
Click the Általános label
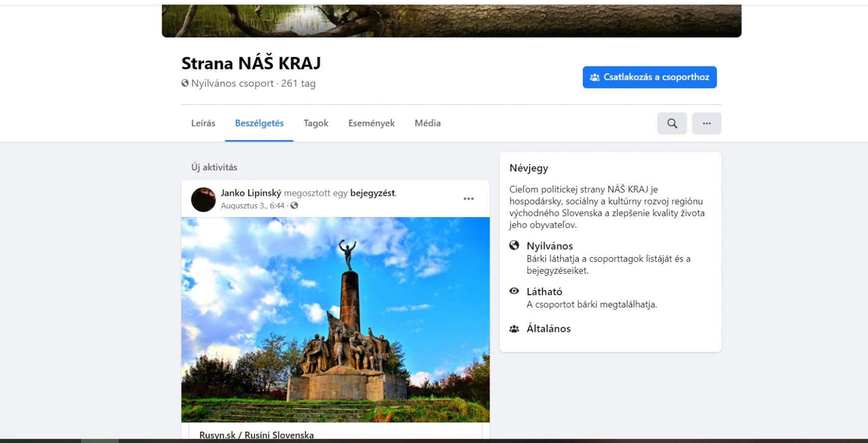tap(549, 328)
